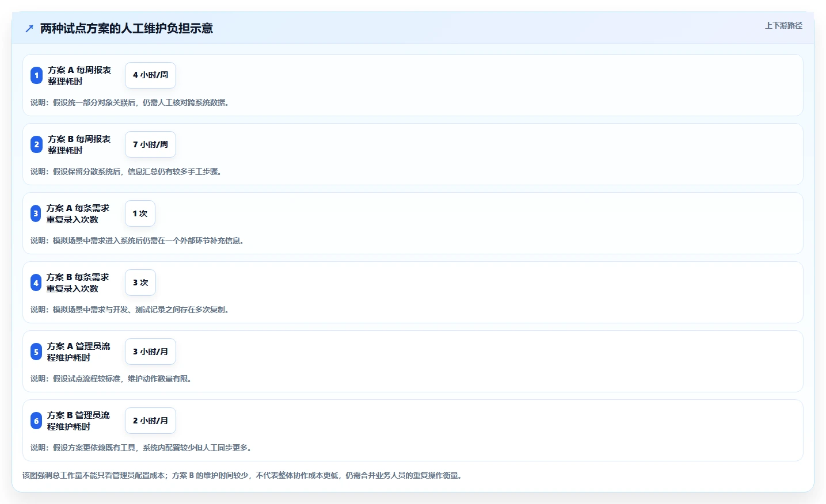
Task: Click the 1 次 value chip
Action: pos(140,213)
